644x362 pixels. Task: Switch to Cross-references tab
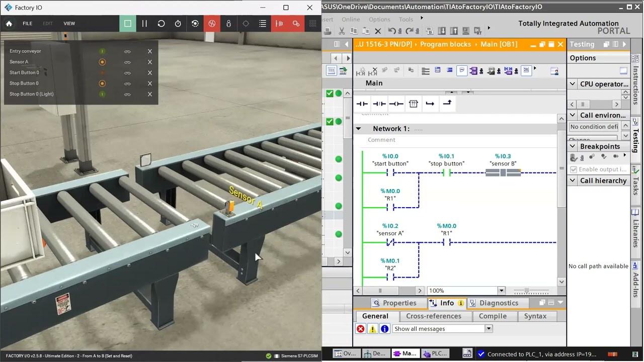pos(434,316)
